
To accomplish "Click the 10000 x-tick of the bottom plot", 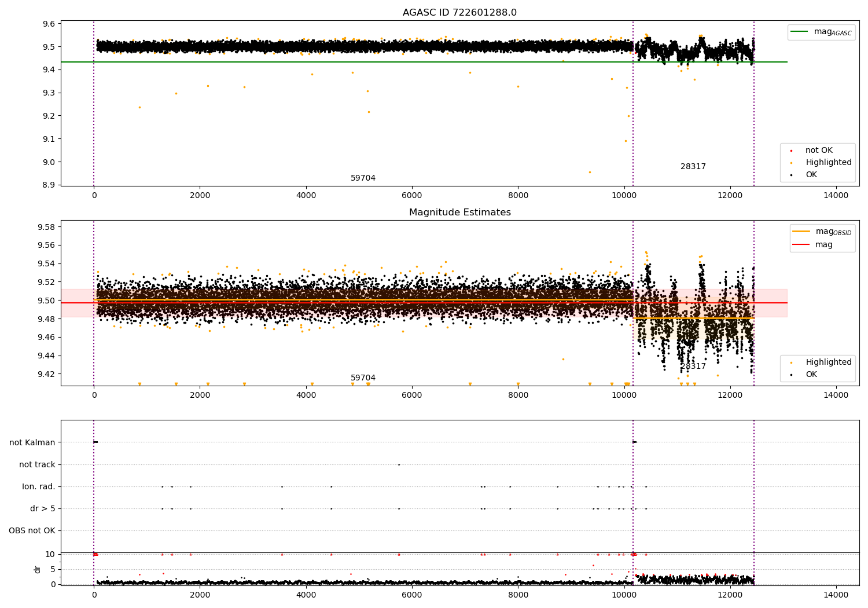I will click(624, 595).
